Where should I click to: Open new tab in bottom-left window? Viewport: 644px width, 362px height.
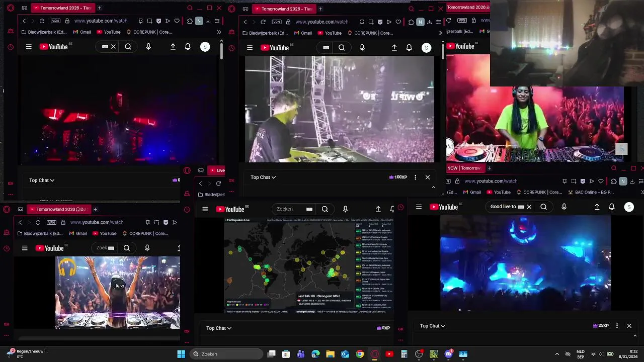[x=95, y=209]
